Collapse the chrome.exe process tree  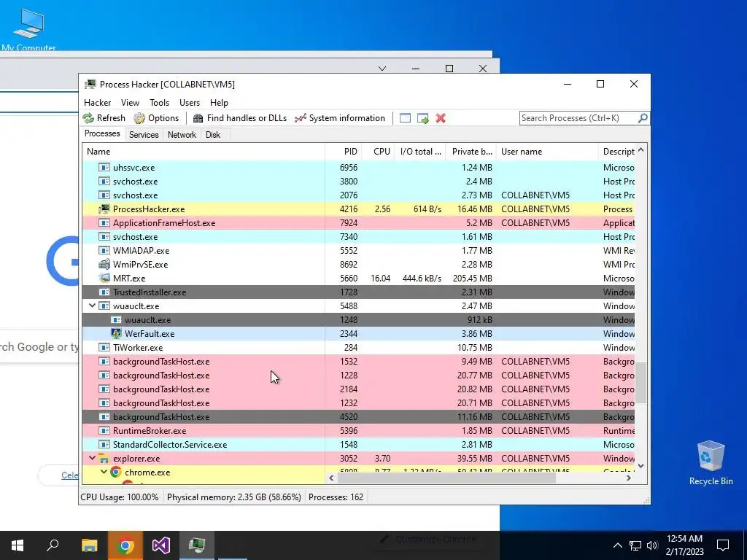click(x=104, y=472)
